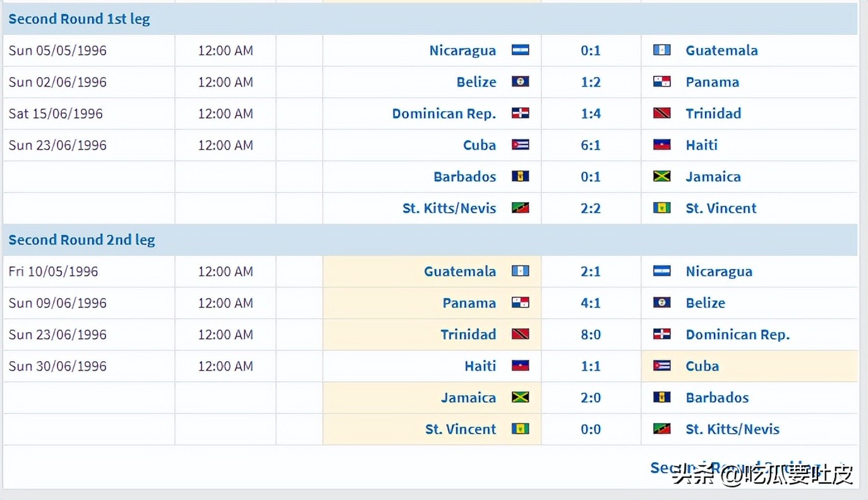This screenshot has width=868, height=500.
Task: Open the Guatemala team link, first leg
Action: (x=721, y=51)
